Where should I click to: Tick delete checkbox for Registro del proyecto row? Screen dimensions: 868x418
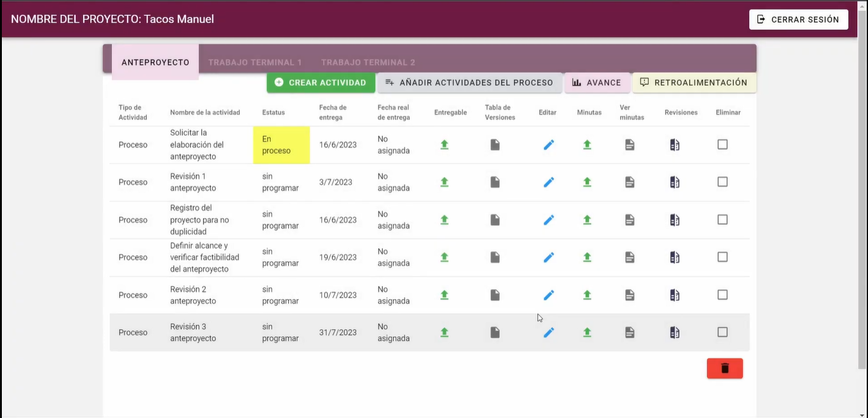pyautogui.click(x=722, y=219)
